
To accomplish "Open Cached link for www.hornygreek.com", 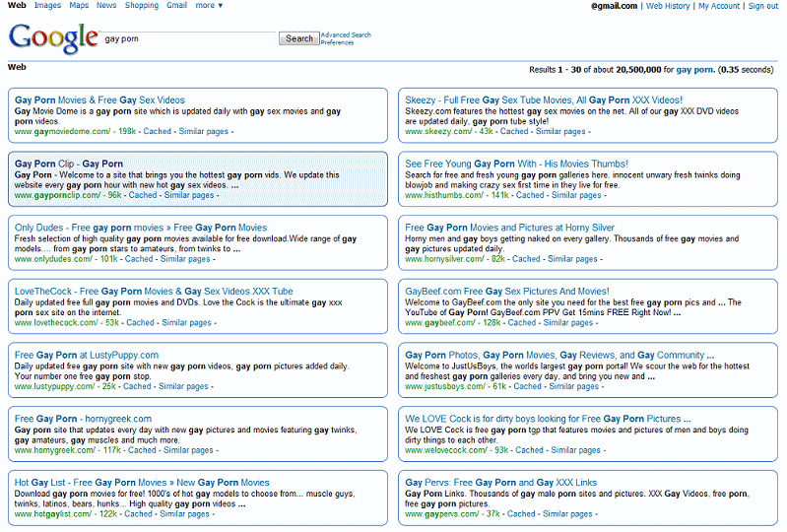I will coord(142,450).
